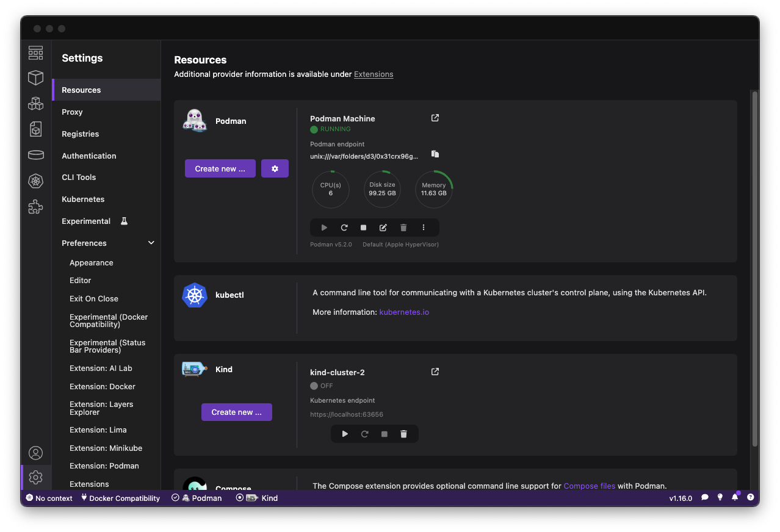Open the kubernetes.io link
This screenshot has height=532, width=780.
[404, 312]
